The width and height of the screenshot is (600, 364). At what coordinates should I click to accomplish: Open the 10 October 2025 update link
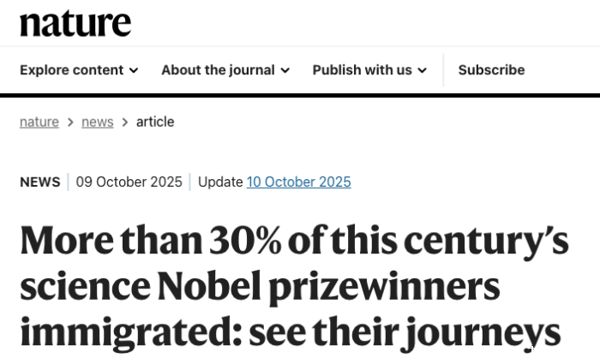298,182
